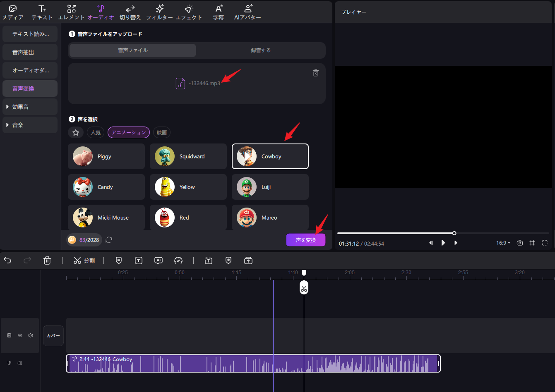Choose the Red voice
Image resolution: width=555 pixels, height=392 pixels.
(x=188, y=217)
